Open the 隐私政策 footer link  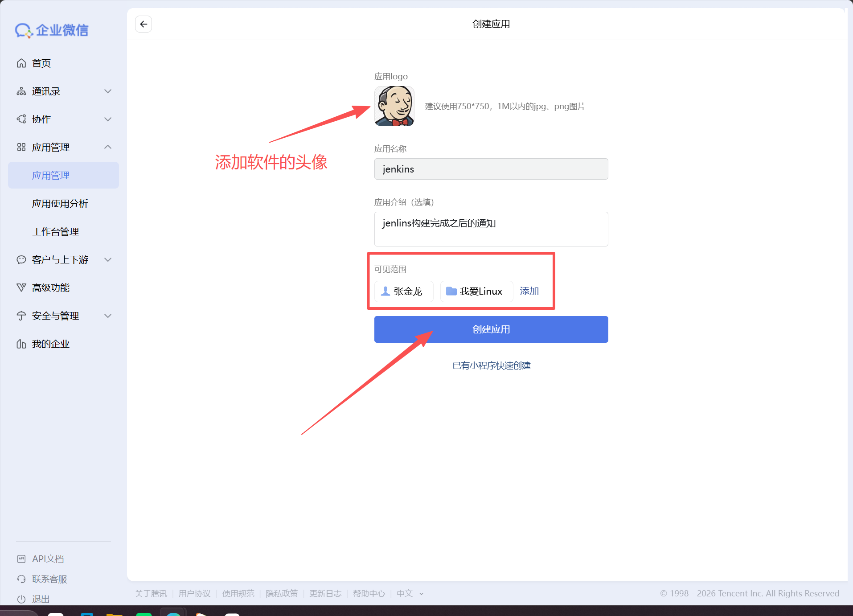point(282,594)
